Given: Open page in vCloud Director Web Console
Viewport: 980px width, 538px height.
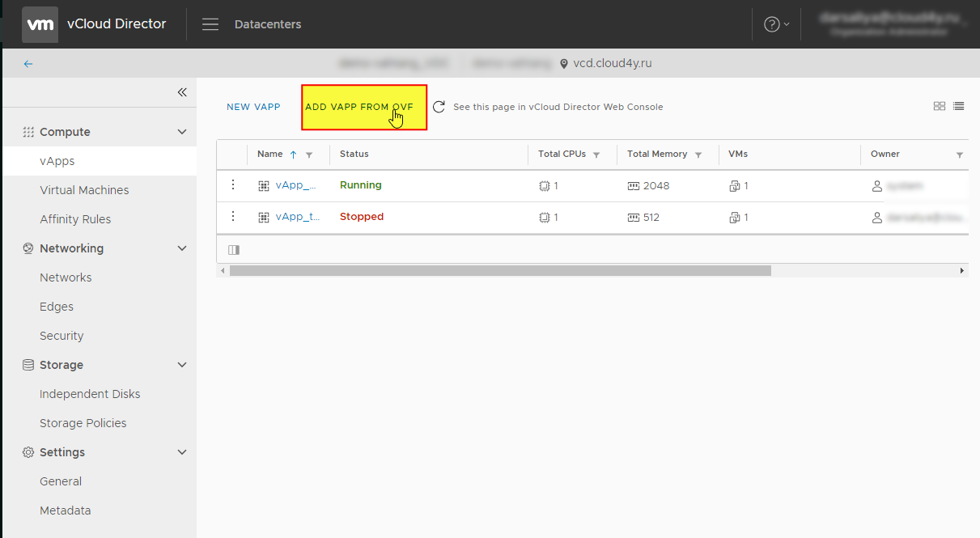Looking at the screenshot, I should coord(558,107).
